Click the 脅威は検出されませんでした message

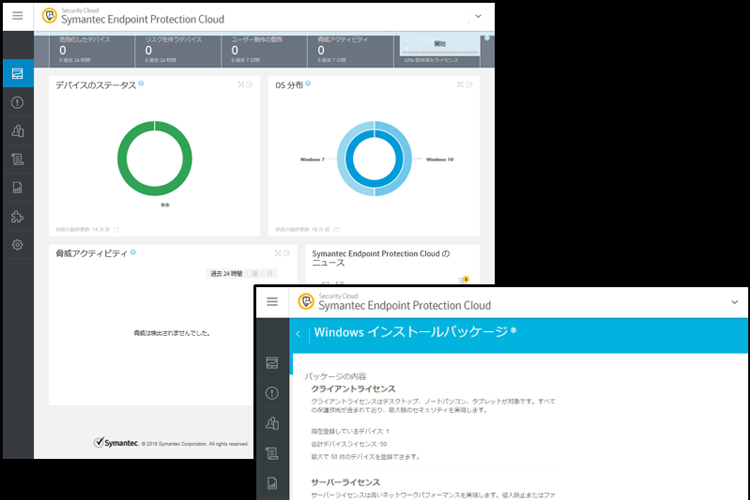tap(172, 333)
